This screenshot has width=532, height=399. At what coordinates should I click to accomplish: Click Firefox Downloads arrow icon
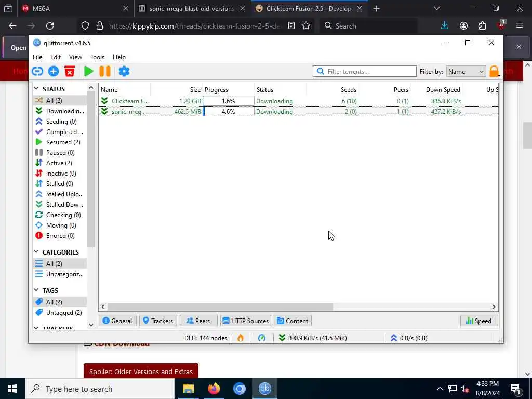(445, 26)
